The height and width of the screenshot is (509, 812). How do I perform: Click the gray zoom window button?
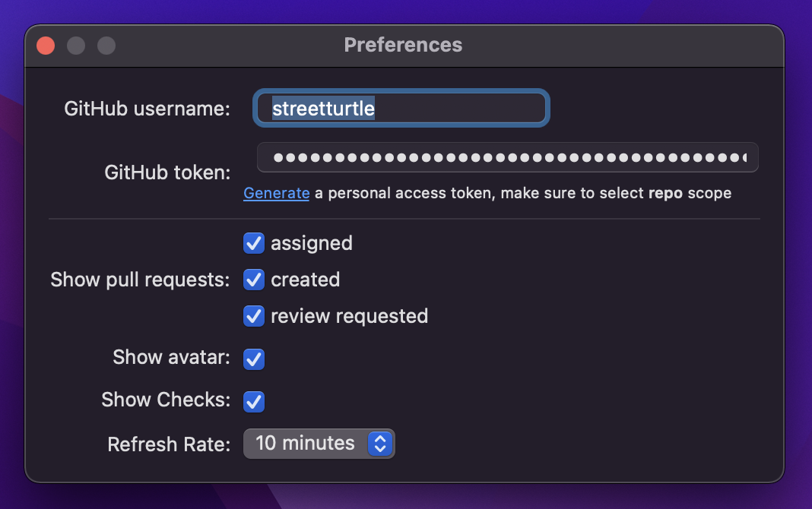point(106,46)
